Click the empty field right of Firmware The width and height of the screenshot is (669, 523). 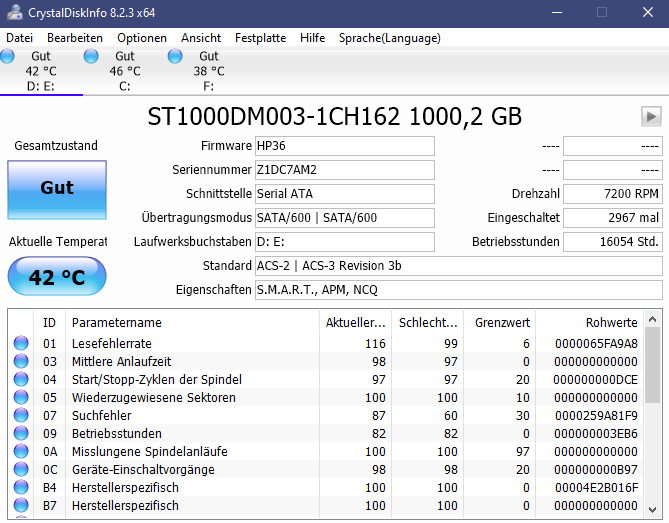pos(613,146)
